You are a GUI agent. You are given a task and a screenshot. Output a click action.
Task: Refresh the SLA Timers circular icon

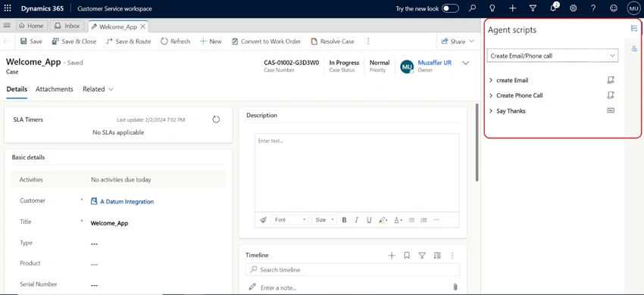216,120
